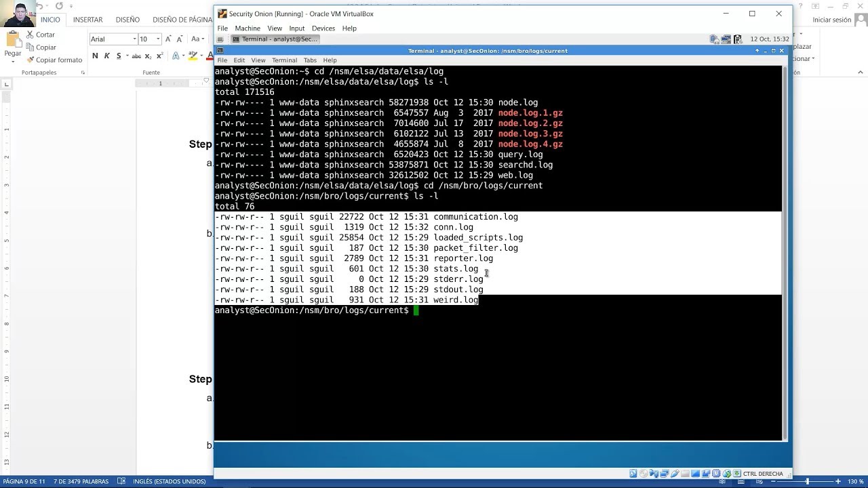Toggle bold (N) formatting in Word

click(x=95, y=56)
